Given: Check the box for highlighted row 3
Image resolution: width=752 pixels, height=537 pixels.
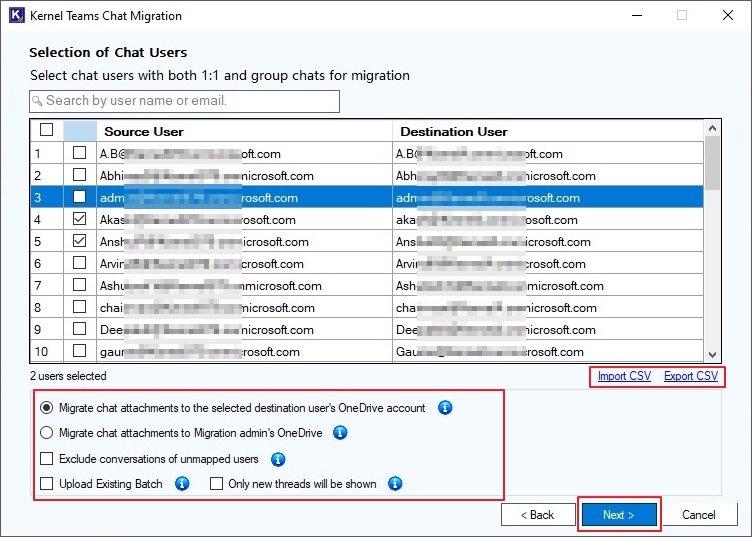Looking at the screenshot, I should pos(80,197).
